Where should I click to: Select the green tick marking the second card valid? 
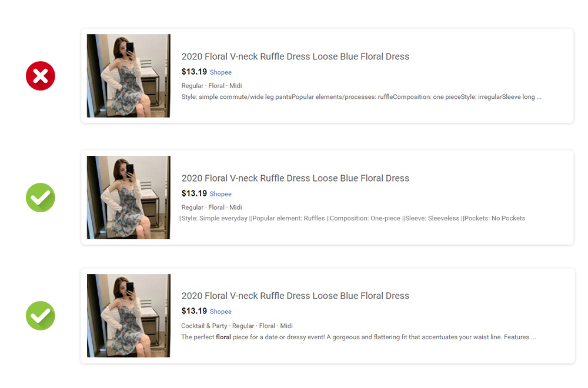[x=40, y=198]
